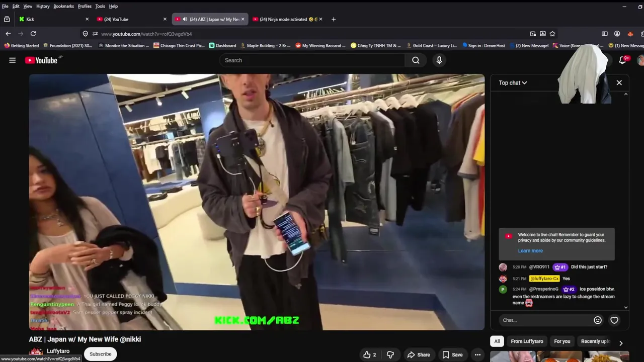Open the Help menu

[x=113, y=6]
